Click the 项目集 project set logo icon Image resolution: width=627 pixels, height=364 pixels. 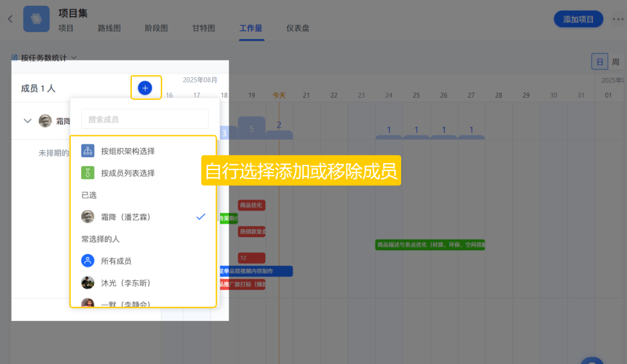(37, 19)
